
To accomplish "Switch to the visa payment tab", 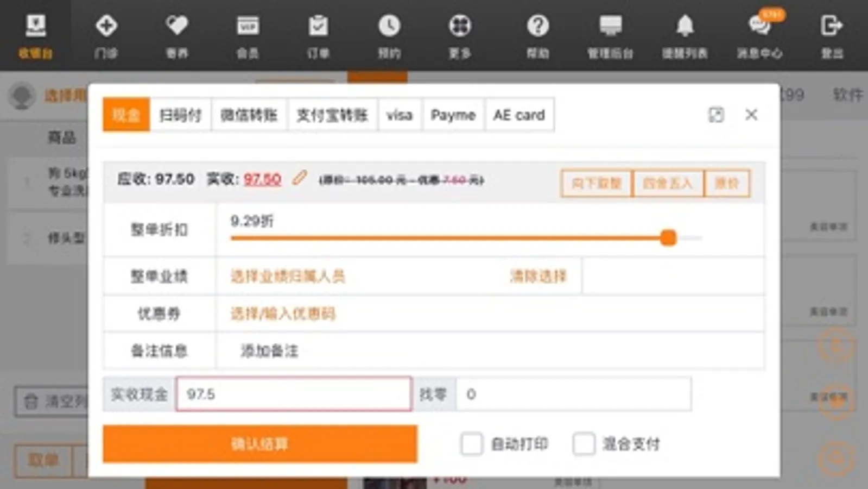I will pyautogui.click(x=400, y=115).
